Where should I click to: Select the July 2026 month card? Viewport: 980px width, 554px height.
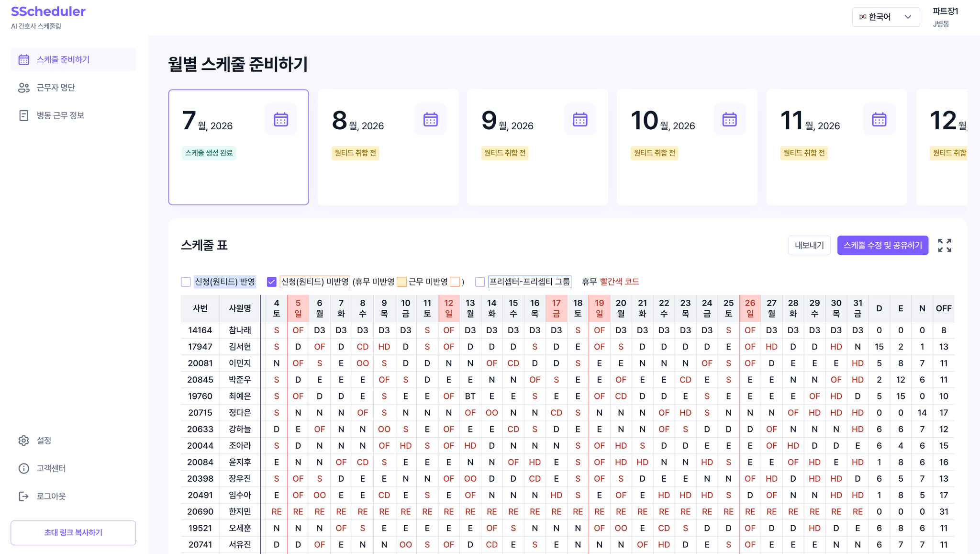click(x=238, y=147)
